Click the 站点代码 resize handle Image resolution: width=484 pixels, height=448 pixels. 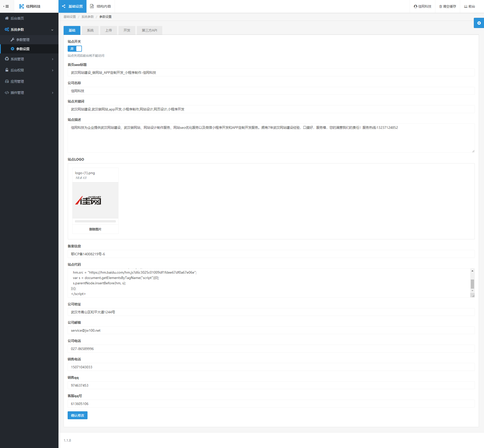[x=473, y=296]
